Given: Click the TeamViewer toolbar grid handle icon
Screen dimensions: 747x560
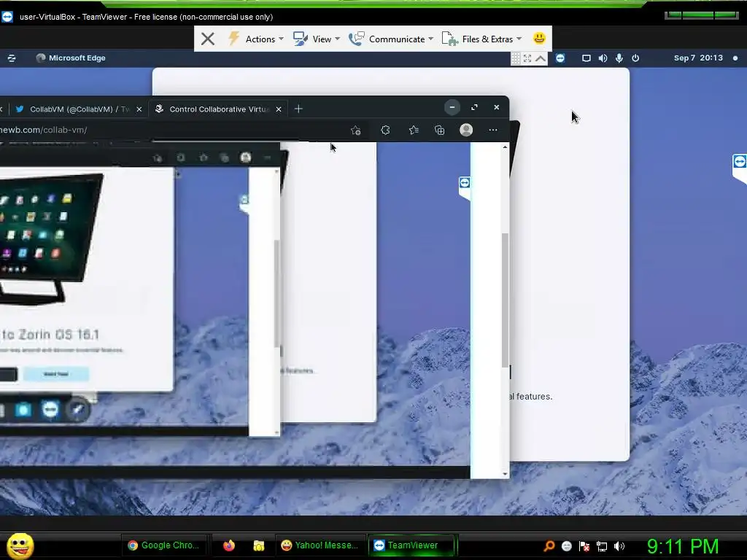Looking at the screenshot, I should (516, 58).
